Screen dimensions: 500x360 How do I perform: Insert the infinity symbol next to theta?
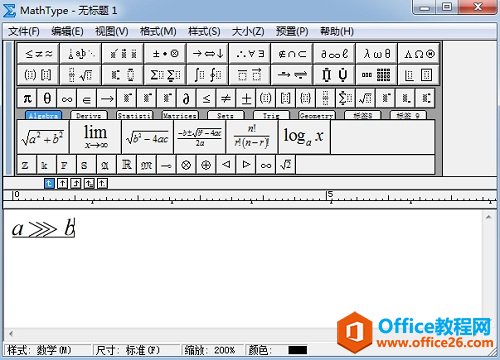[67, 98]
